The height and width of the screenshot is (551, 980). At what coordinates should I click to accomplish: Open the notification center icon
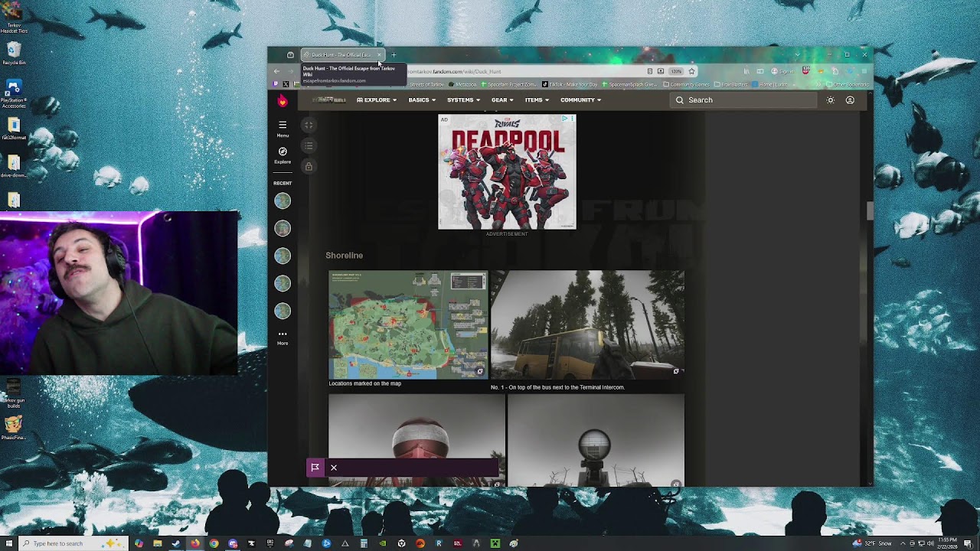pos(968,543)
